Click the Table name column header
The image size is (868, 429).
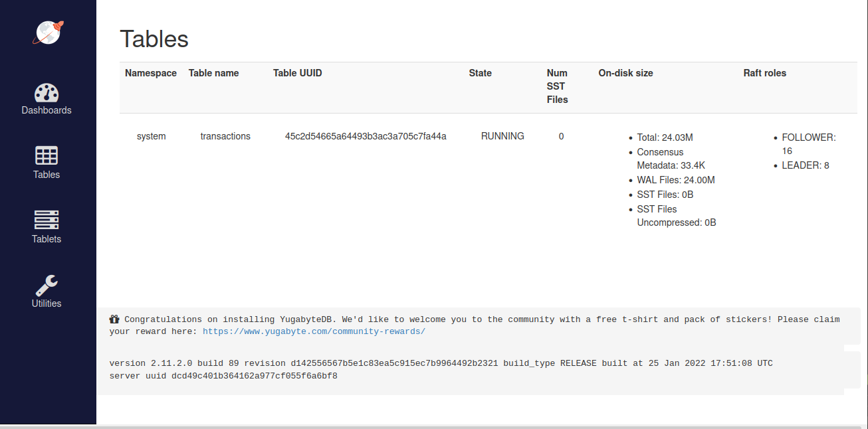point(213,73)
